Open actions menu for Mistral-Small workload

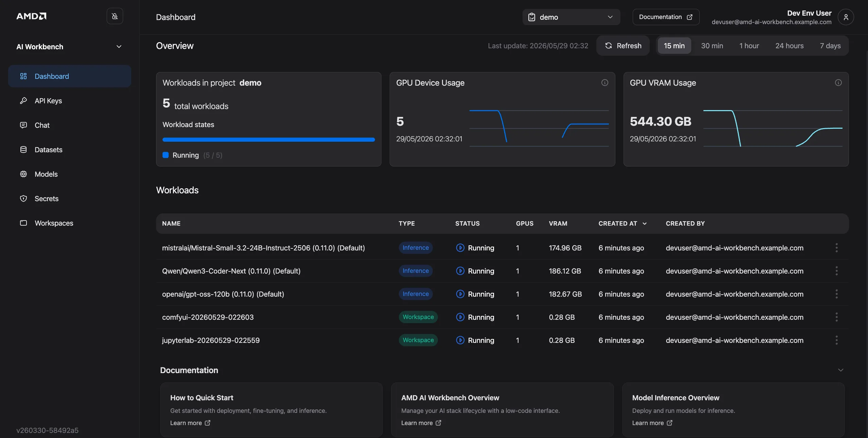[x=837, y=248]
